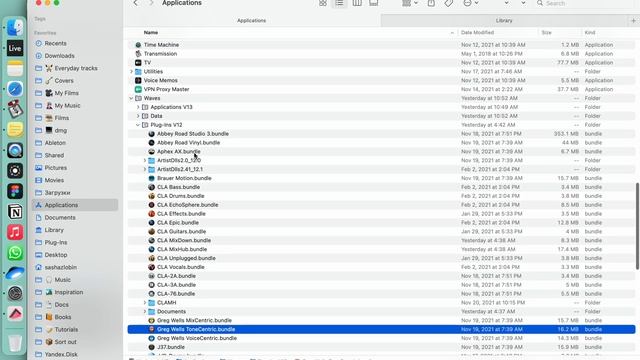Click the vertical scrollbar in file list
The width and height of the screenshot is (640, 360).
coord(637,226)
